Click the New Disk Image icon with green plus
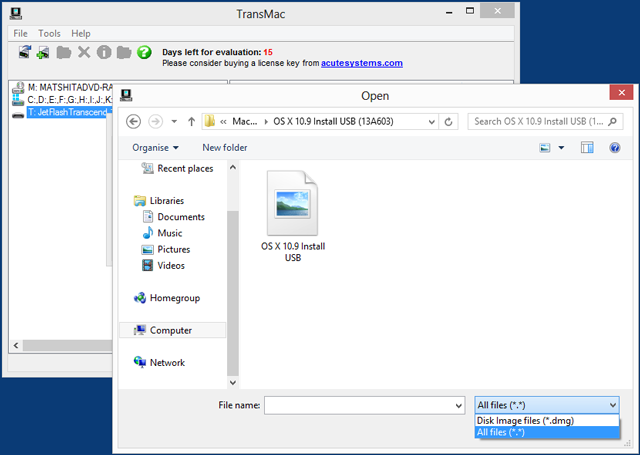 tap(43, 52)
